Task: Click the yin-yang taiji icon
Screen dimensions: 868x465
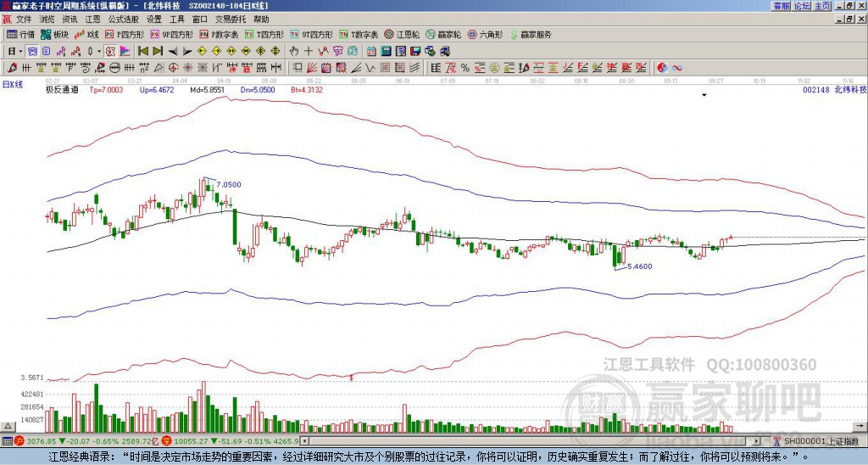Action: [x=662, y=68]
